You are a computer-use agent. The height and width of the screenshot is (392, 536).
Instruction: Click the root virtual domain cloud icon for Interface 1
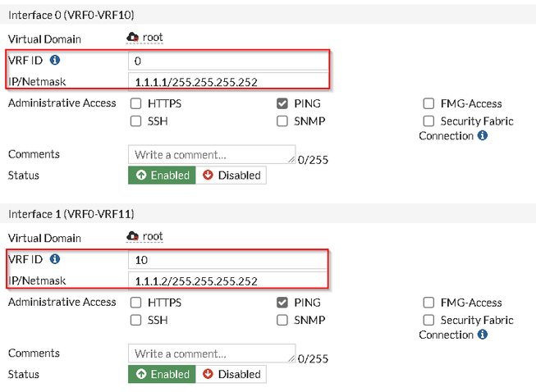[x=133, y=236]
